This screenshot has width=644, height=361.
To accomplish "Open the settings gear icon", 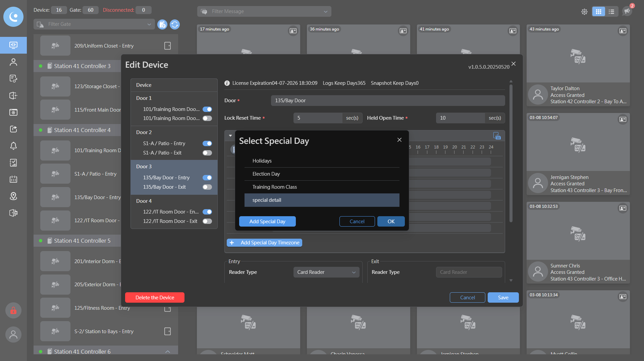I will [584, 12].
